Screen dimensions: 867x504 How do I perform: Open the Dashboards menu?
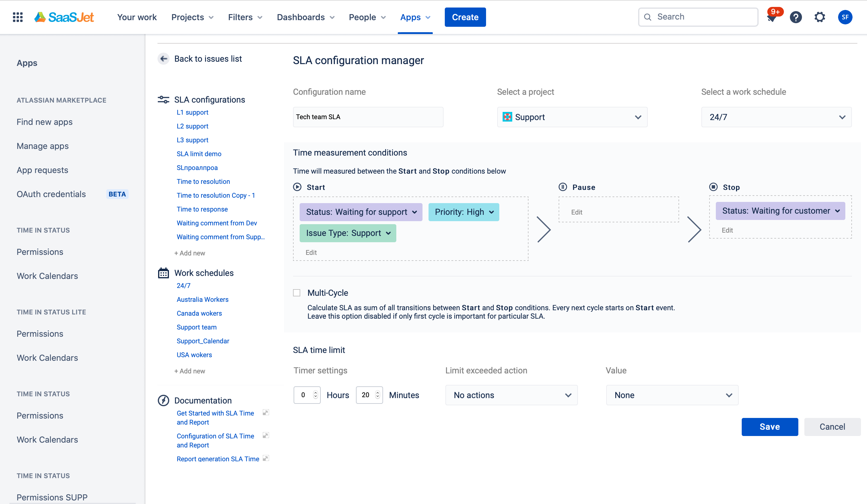(x=305, y=17)
